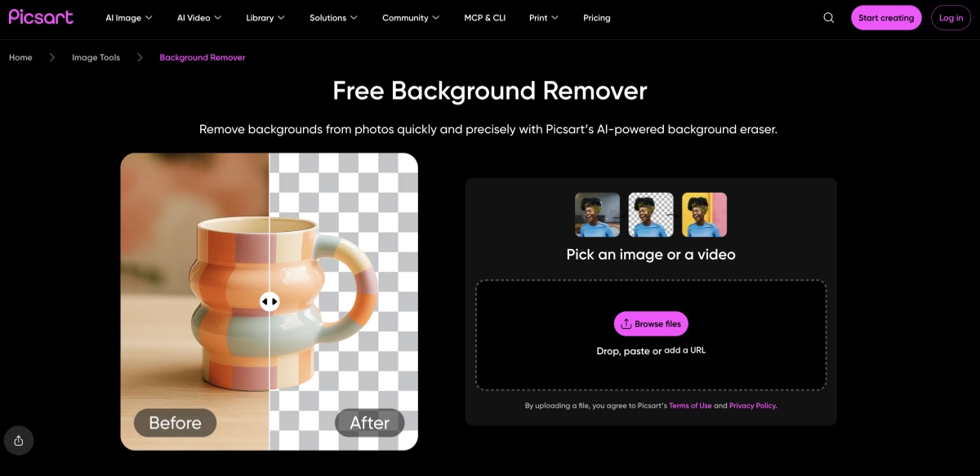980x476 pixels.
Task: Expand the AI Video menu
Action: (199, 18)
